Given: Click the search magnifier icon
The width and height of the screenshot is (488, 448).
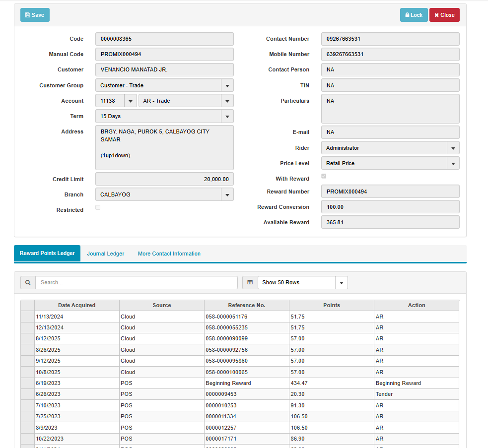Looking at the screenshot, I should (28, 282).
